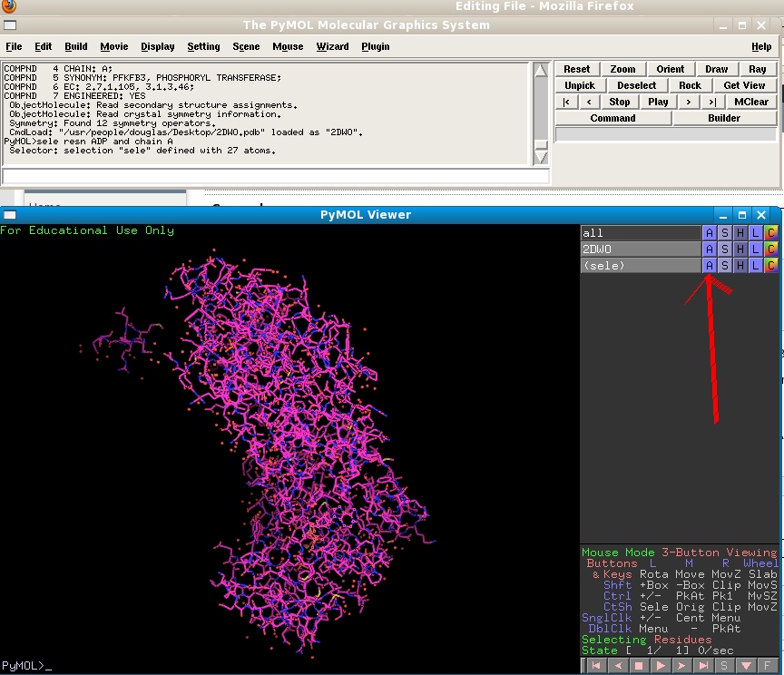Rewind to first frame in viewer controls
This screenshot has height=675, width=784.
[x=595, y=666]
